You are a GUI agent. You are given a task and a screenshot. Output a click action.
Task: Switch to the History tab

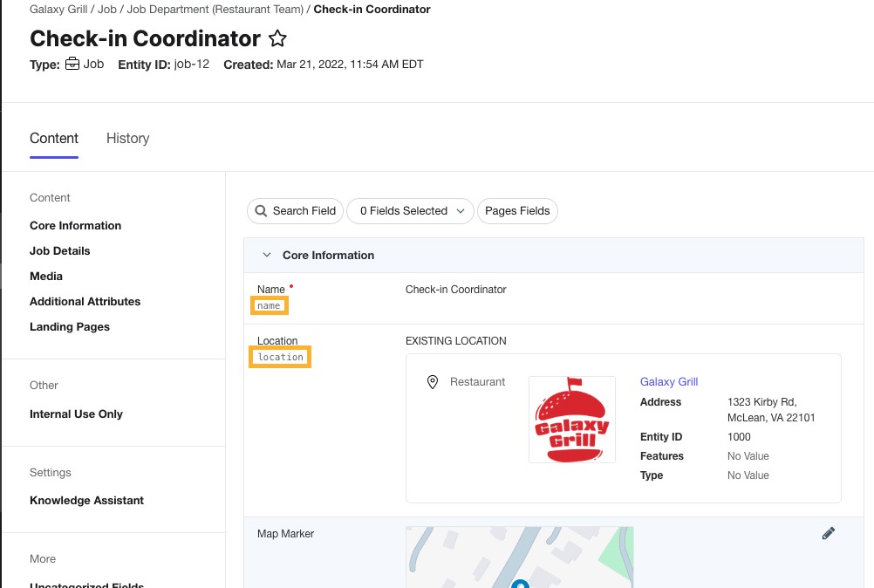pyautogui.click(x=127, y=138)
